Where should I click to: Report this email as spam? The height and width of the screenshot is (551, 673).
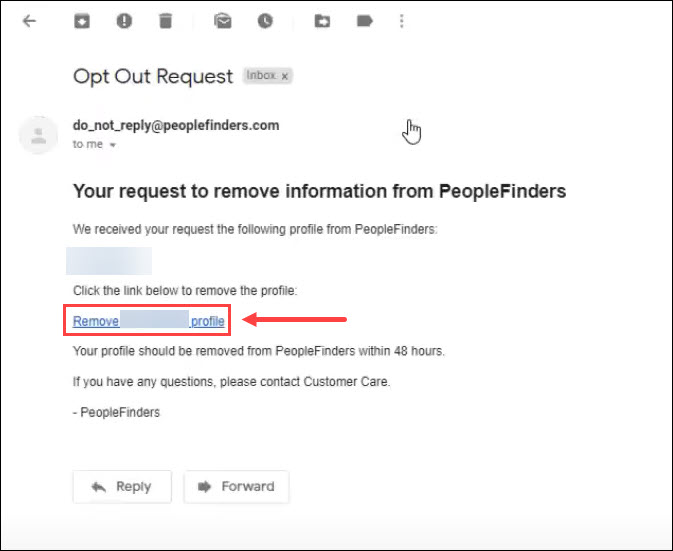(x=124, y=21)
